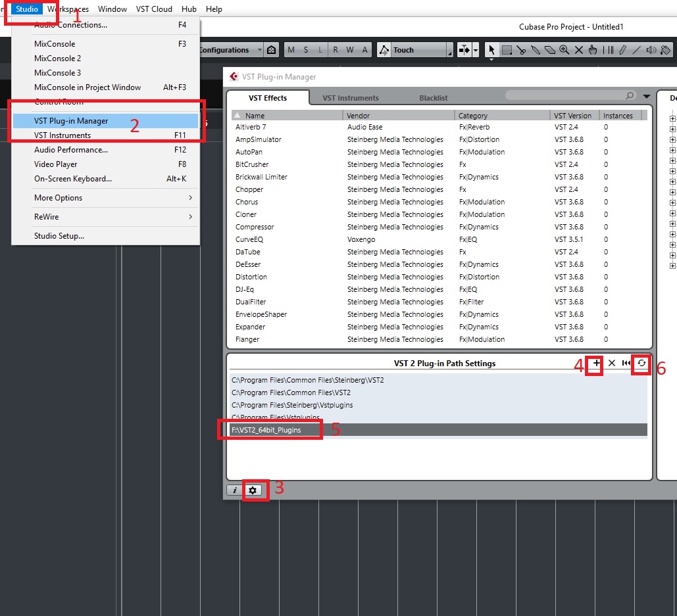The width and height of the screenshot is (677, 616).
Task: Open the Hub menu
Action: click(x=189, y=9)
